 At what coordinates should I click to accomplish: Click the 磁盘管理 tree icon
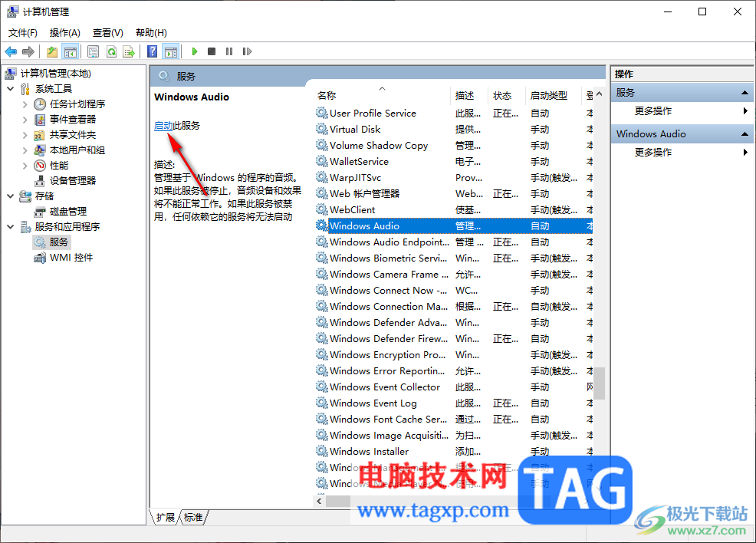coord(40,212)
